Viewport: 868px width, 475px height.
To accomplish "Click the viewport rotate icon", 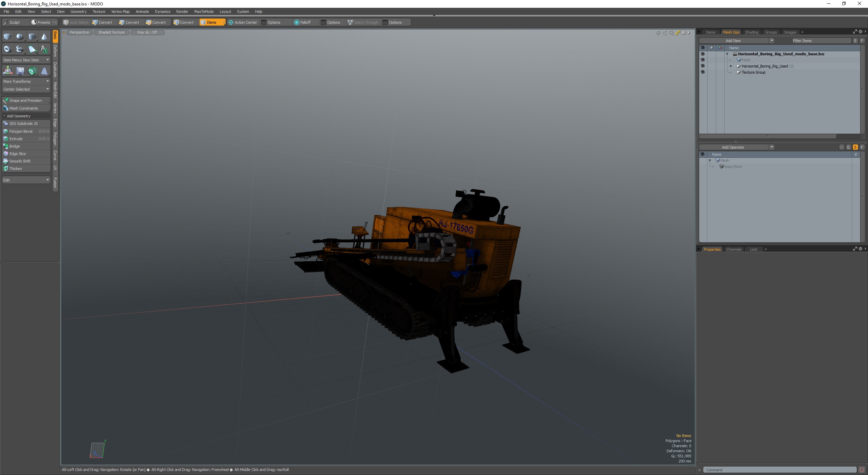I will (x=665, y=33).
